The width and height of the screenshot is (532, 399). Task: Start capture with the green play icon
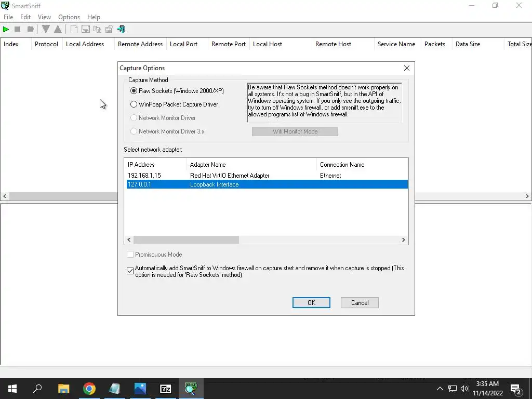click(x=6, y=30)
